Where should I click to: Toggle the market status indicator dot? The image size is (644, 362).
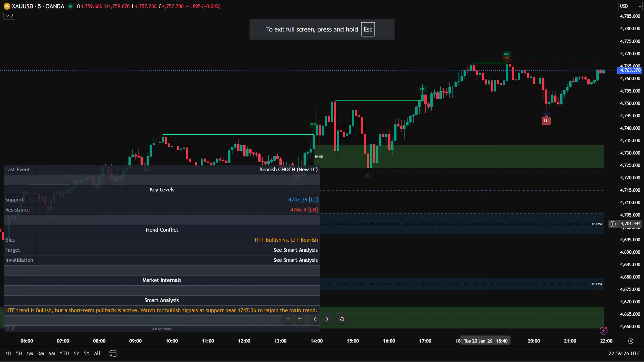point(70,6)
